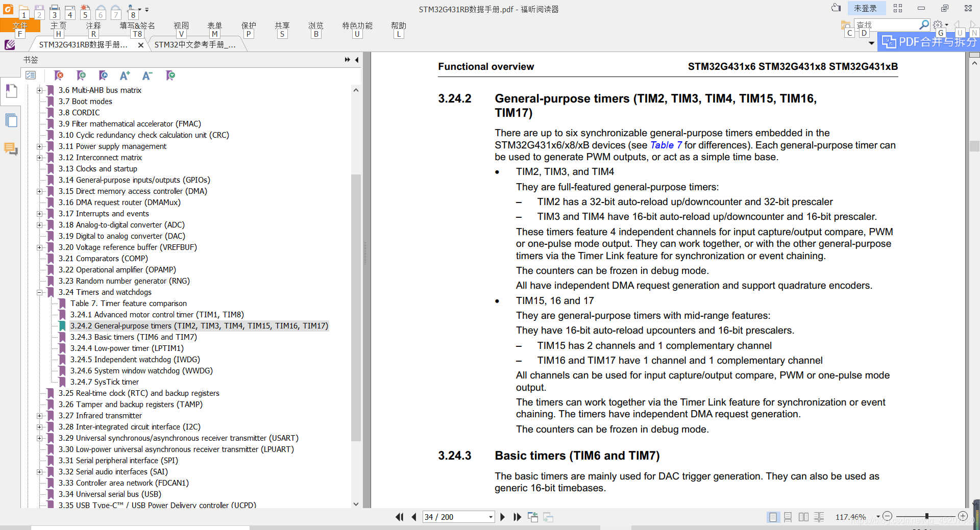Open bookmark 3.24.1 Advanced motor control timer

click(x=157, y=315)
